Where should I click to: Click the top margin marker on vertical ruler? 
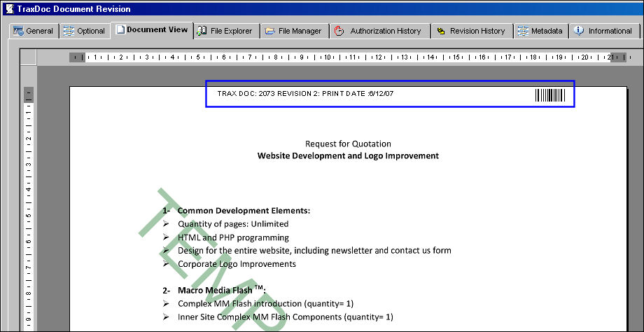click(29, 95)
